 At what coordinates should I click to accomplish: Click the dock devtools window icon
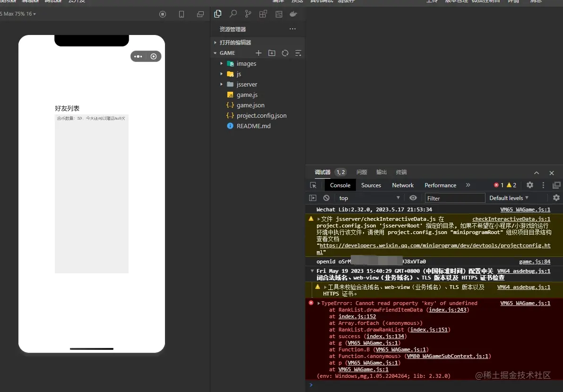pyautogui.click(x=556, y=185)
